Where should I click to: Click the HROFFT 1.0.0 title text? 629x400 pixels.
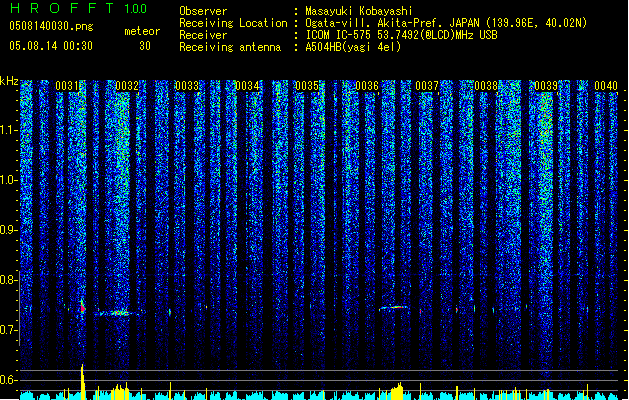[79, 8]
